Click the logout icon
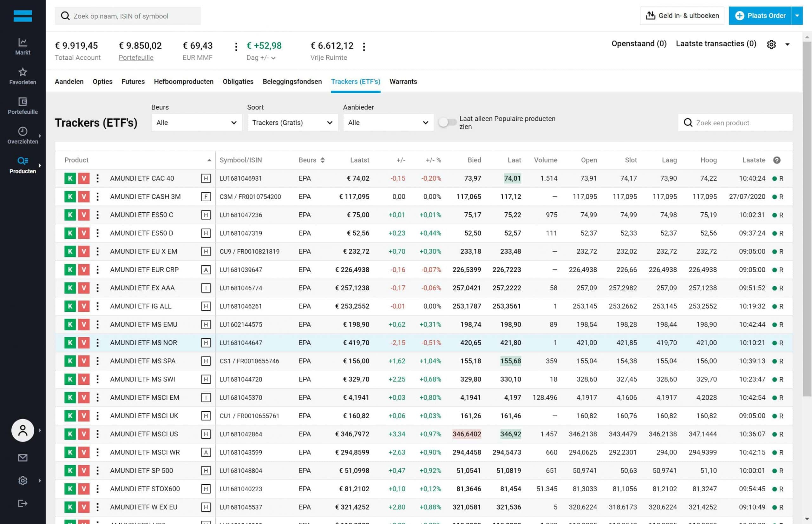The width and height of the screenshot is (812, 524). pyautogui.click(x=23, y=503)
